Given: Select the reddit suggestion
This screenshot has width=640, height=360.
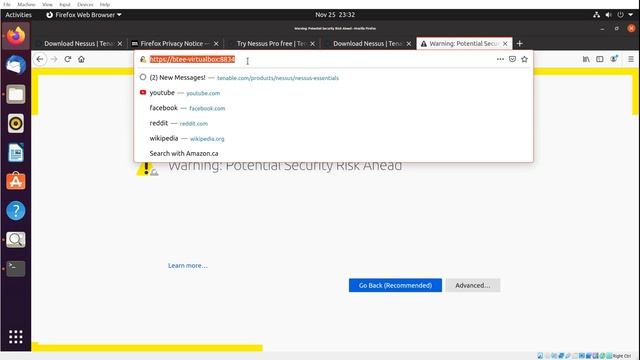Looking at the screenshot, I should coord(333,123).
